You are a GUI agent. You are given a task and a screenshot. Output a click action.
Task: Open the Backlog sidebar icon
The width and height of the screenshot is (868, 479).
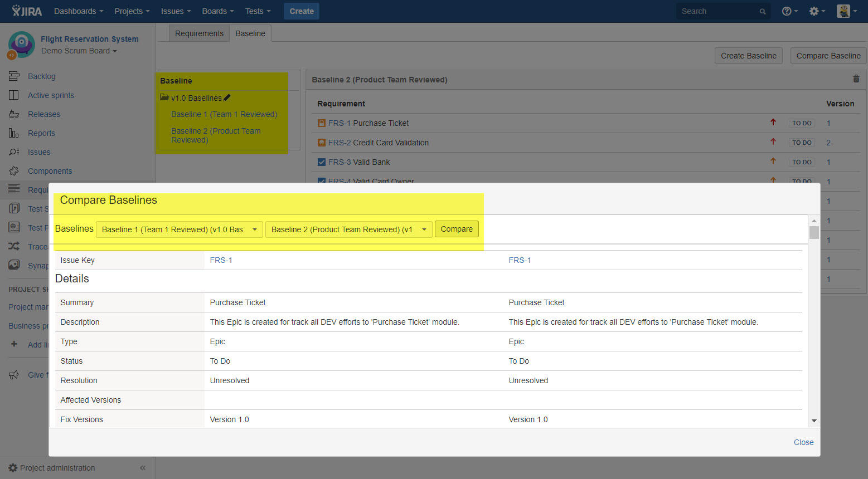tap(13, 76)
